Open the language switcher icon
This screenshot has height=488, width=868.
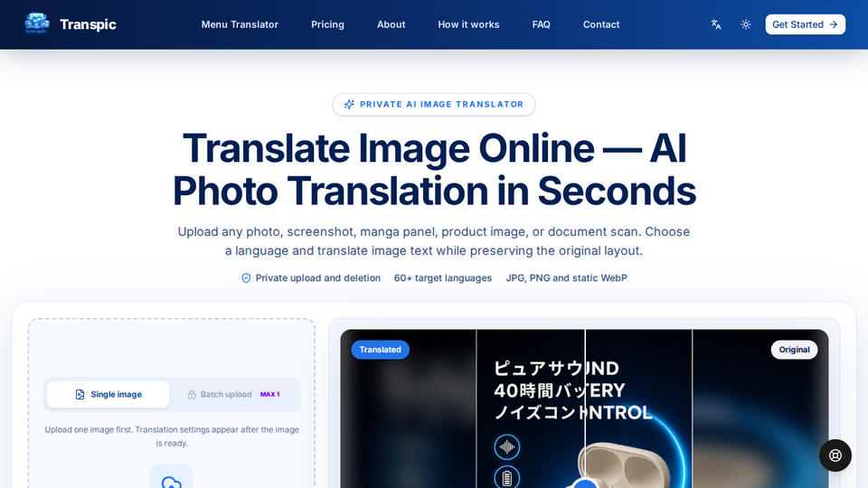tap(716, 24)
